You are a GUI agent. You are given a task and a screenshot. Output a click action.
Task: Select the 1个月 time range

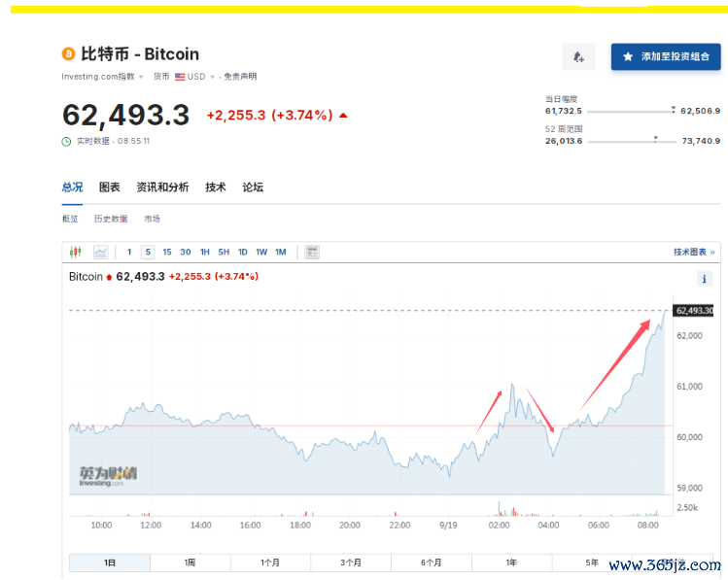click(x=270, y=563)
